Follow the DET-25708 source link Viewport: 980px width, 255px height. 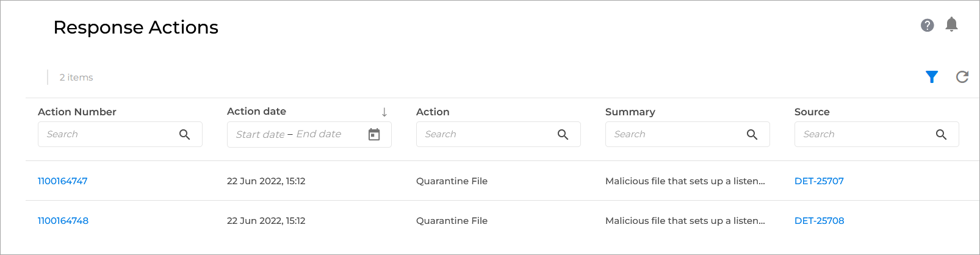tap(819, 221)
